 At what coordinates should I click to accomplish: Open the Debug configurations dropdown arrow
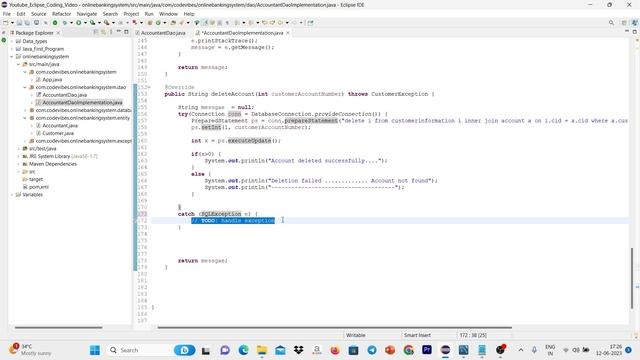click(71, 23)
